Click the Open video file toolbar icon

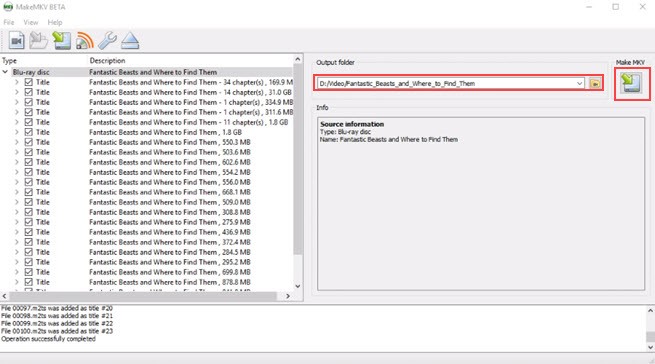pyautogui.click(x=16, y=41)
